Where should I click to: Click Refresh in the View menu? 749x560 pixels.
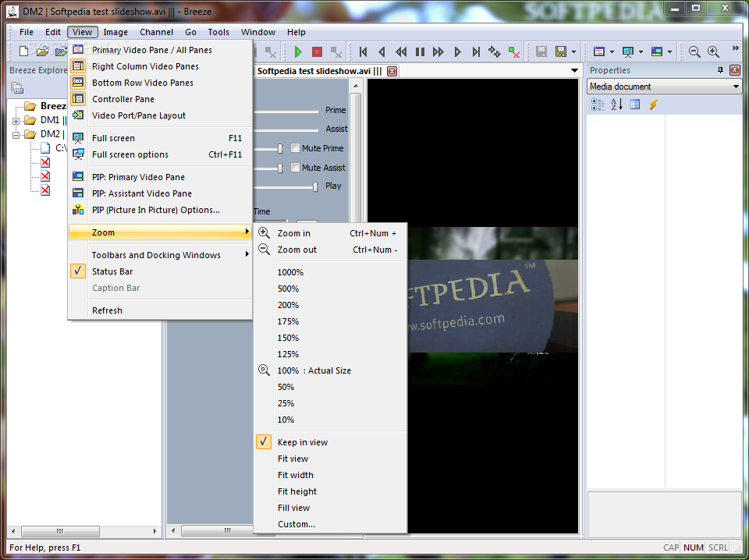[x=161, y=310]
